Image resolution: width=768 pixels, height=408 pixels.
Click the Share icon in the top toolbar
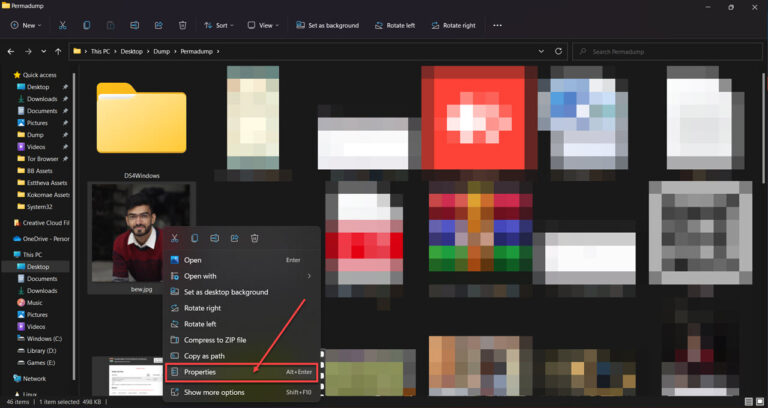pyautogui.click(x=158, y=25)
